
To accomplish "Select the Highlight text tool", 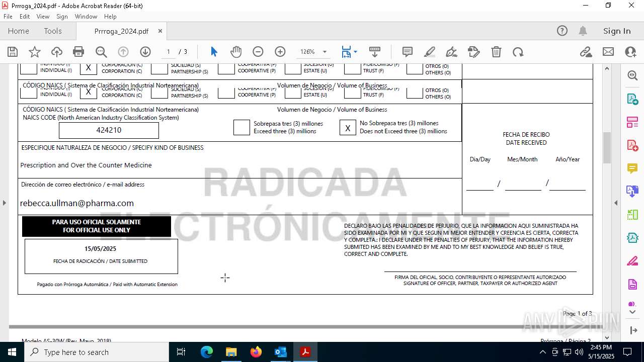I will pos(430,52).
